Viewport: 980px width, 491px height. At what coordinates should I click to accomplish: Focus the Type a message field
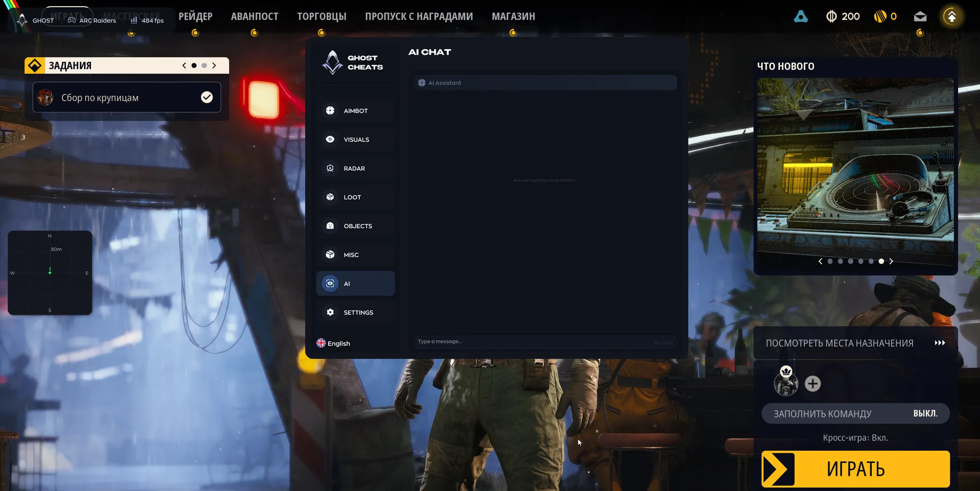tap(546, 342)
